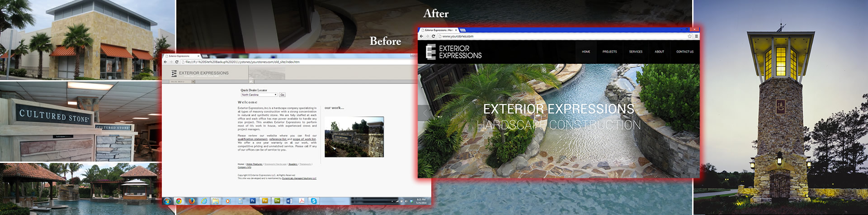Screen dimensions: 868x215
Task: Click the volume icon in system tray
Action: pos(406,201)
